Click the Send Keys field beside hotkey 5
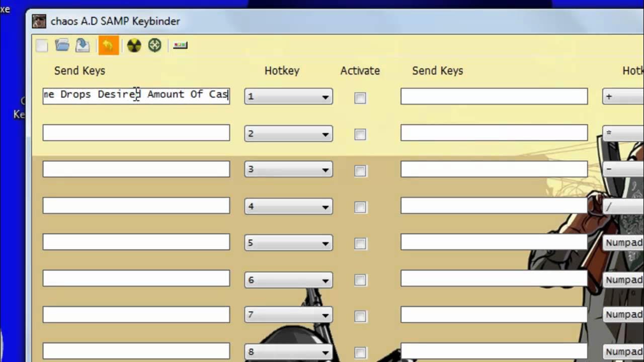The width and height of the screenshot is (644, 362). pos(136,242)
